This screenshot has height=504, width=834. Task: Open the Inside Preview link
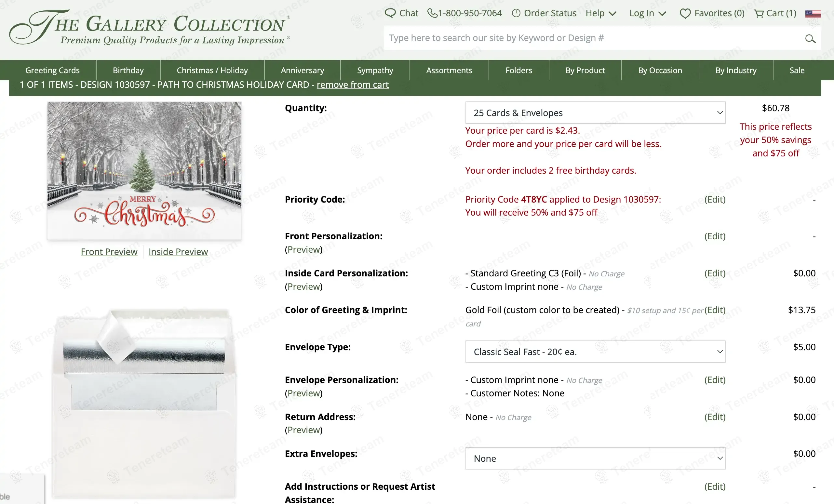[x=178, y=252]
